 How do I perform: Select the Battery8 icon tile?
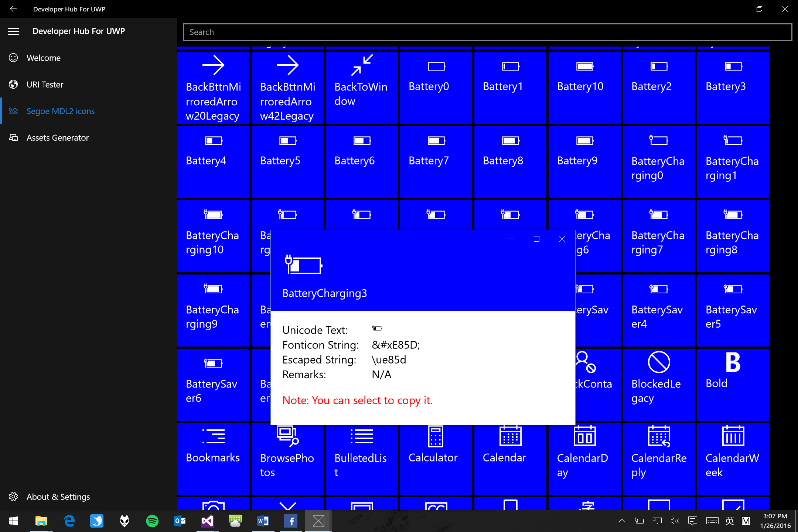pos(510,162)
